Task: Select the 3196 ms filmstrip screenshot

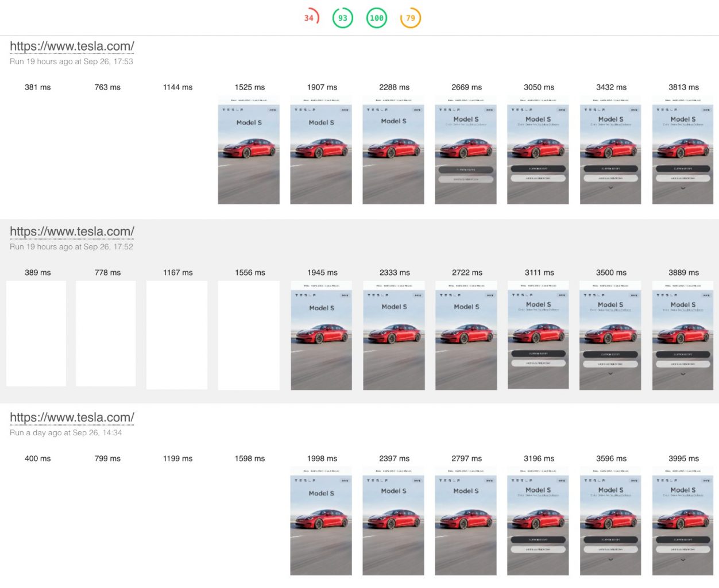Action: [538, 521]
